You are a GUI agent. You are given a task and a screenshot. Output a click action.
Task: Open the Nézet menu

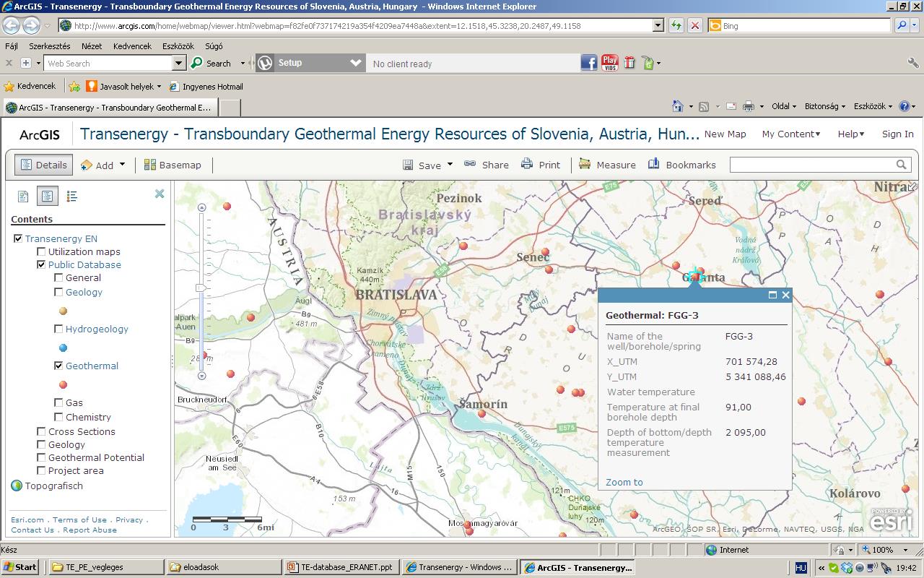[x=92, y=46]
